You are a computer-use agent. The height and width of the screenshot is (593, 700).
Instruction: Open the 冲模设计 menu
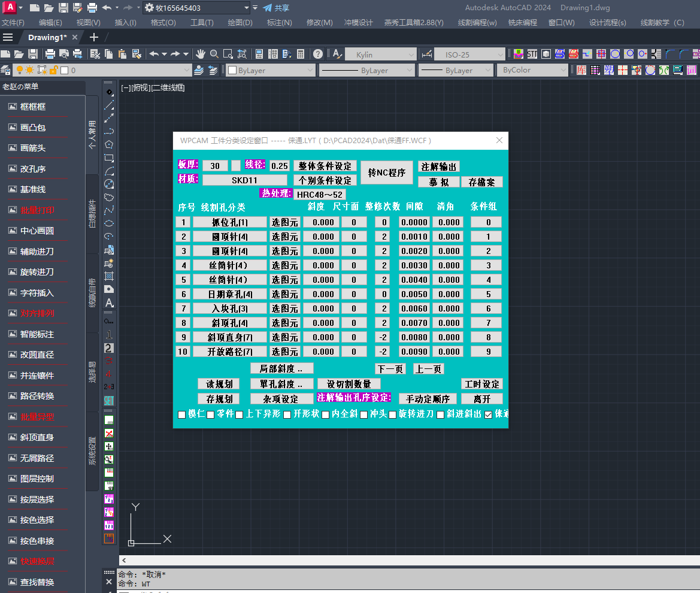point(358,23)
